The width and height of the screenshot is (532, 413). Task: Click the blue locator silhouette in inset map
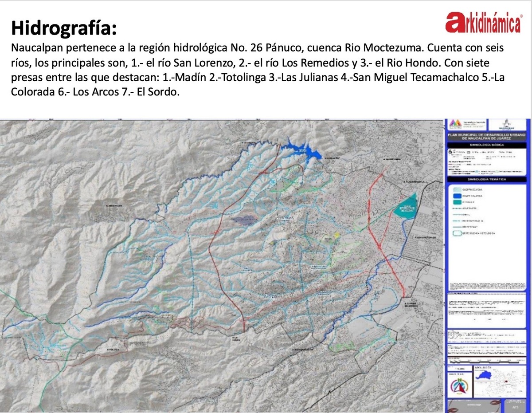(x=484, y=375)
